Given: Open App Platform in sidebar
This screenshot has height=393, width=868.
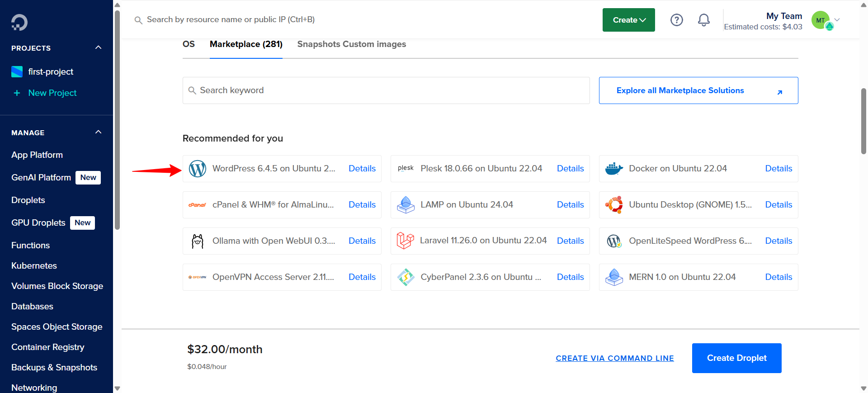Looking at the screenshot, I should [37, 155].
